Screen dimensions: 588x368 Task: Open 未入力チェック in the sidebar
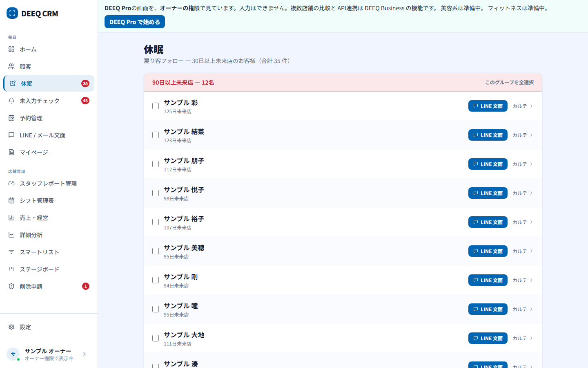[49, 101]
